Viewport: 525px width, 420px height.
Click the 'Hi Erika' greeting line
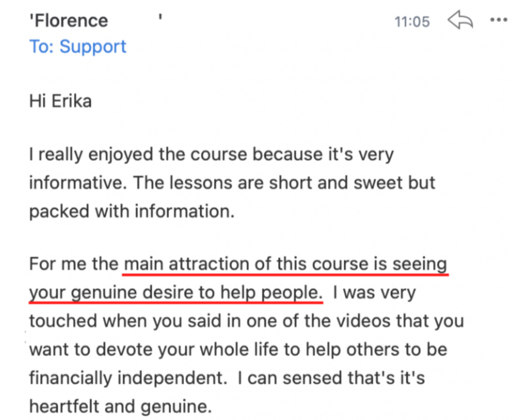(60, 101)
